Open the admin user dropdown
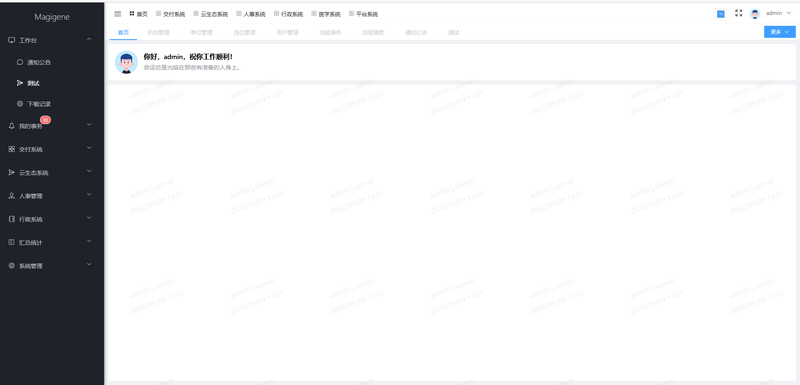The width and height of the screenshot is (800, 385). coord(778,13)
